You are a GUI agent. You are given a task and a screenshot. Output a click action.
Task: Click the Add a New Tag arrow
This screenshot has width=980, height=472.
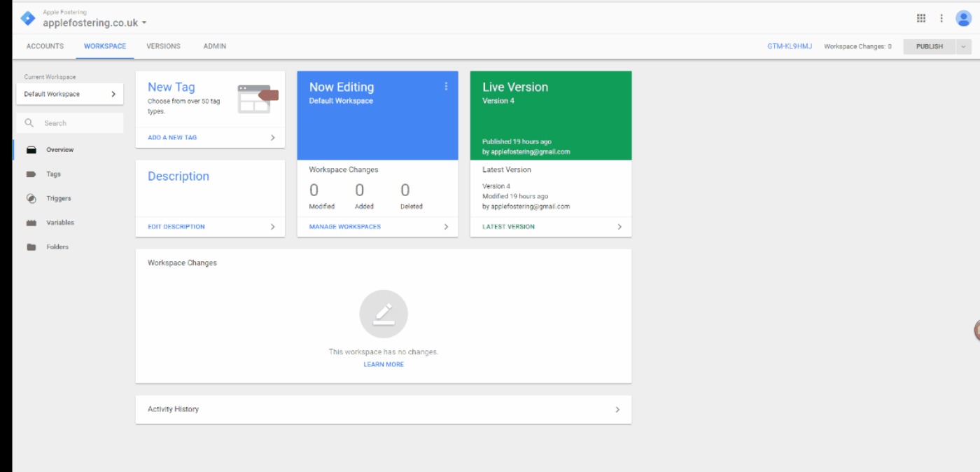click(x=273, y=138)
